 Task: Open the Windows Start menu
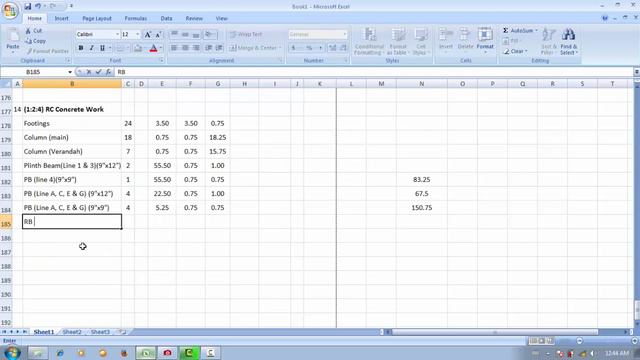[x=11, y=353]
